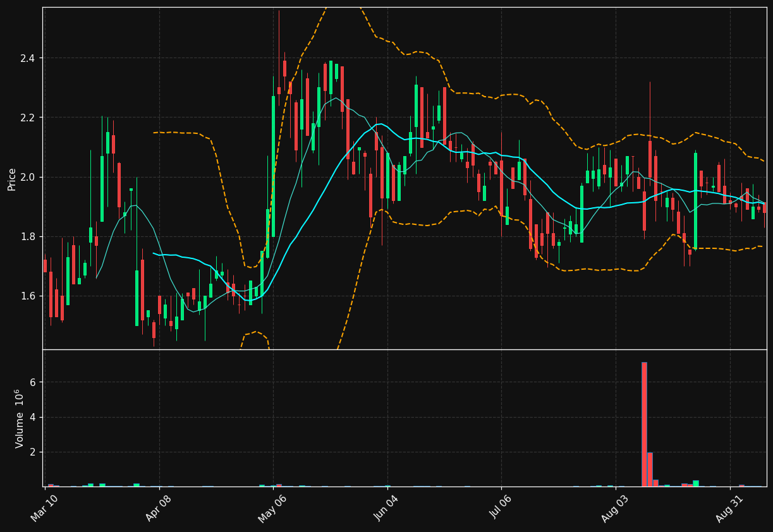Click the volume tick label 6
This screenshot has width=773, height=532.
33,382
